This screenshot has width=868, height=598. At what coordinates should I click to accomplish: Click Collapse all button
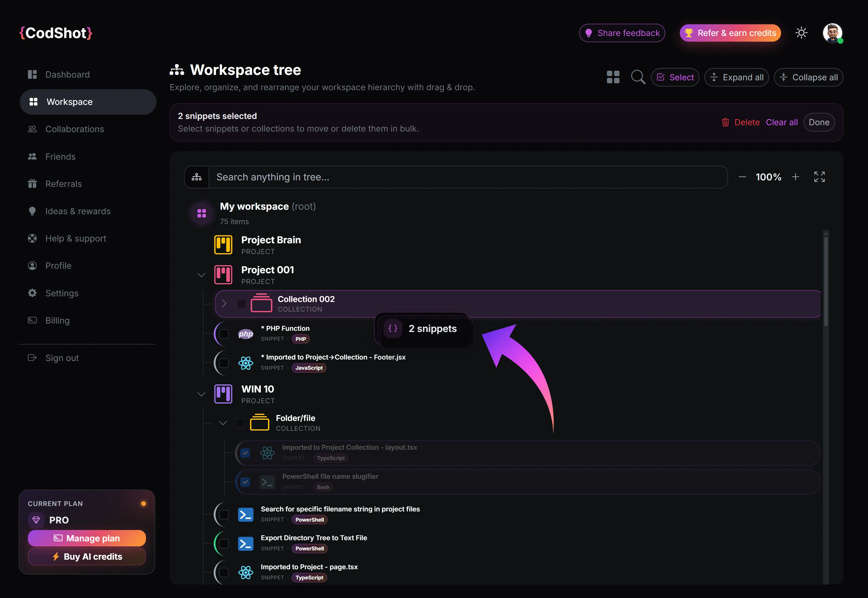click(x=808, y=77)
